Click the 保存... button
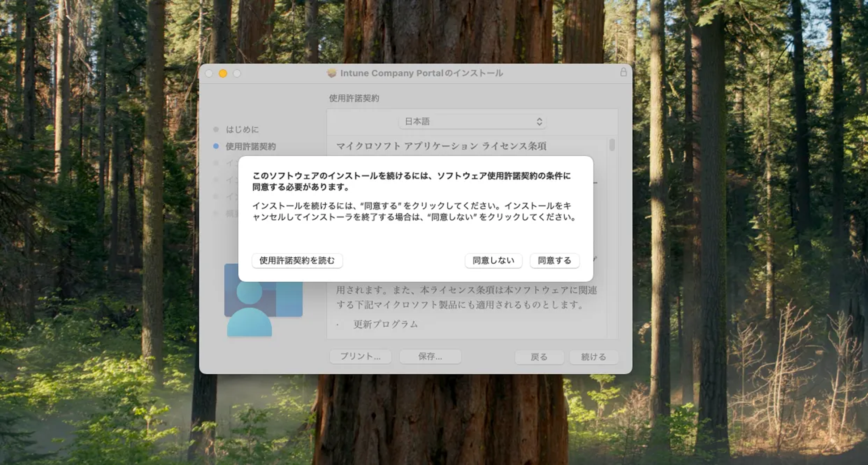The height and width of the screenshot is (465, 868). tap(430, 357)
